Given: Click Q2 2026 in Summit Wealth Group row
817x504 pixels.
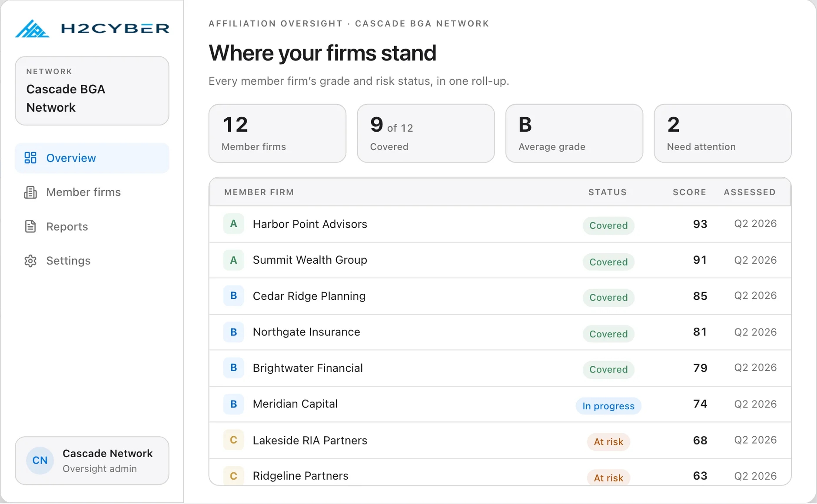Looking at the screenshot, I should tap(755, 260).
